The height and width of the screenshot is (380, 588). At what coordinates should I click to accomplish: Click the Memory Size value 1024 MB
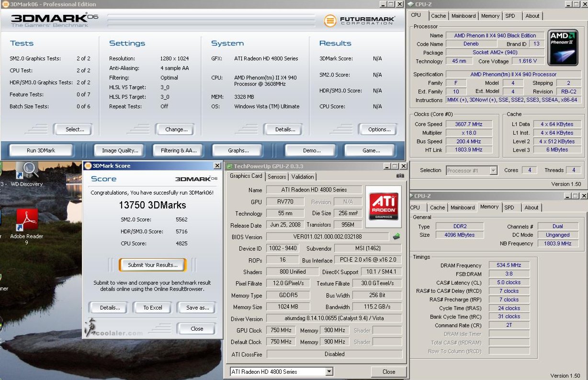[x=288, y=307]
